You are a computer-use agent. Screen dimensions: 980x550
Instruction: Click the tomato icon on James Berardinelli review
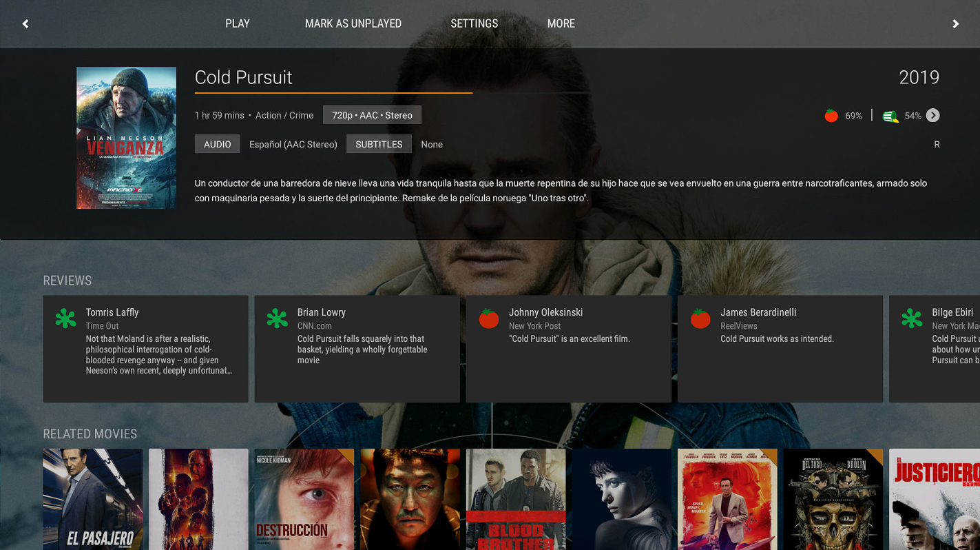(700, 318)
